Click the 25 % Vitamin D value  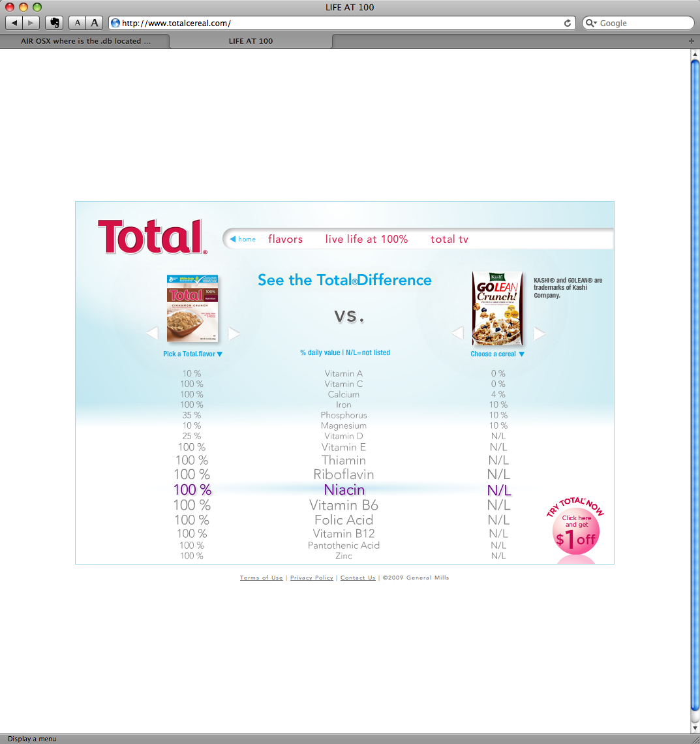[192, 436]
